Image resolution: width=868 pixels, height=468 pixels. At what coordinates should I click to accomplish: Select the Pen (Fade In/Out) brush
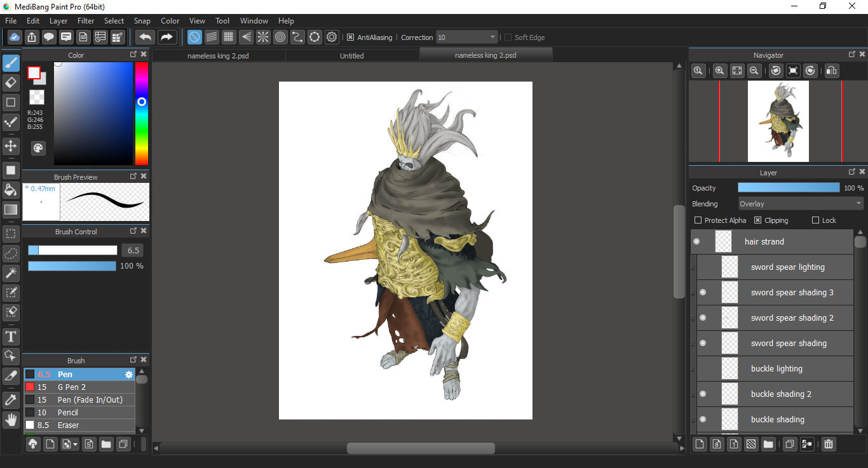[79, 400]
